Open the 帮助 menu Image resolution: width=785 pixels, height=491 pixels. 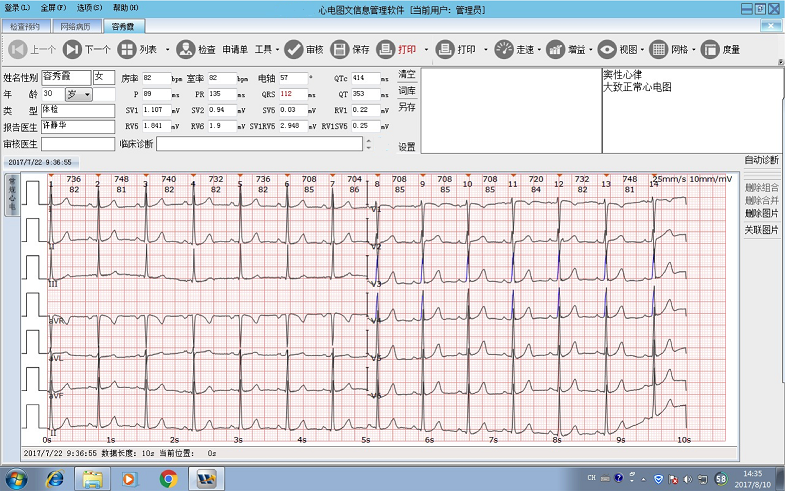[x=125, y=8]
